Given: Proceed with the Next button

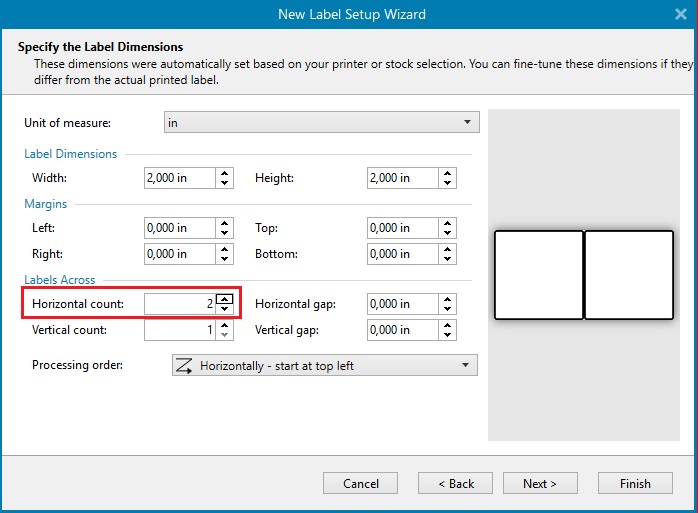Looking at the screenshot, I should pyautogui.click(x=540, y=484).
